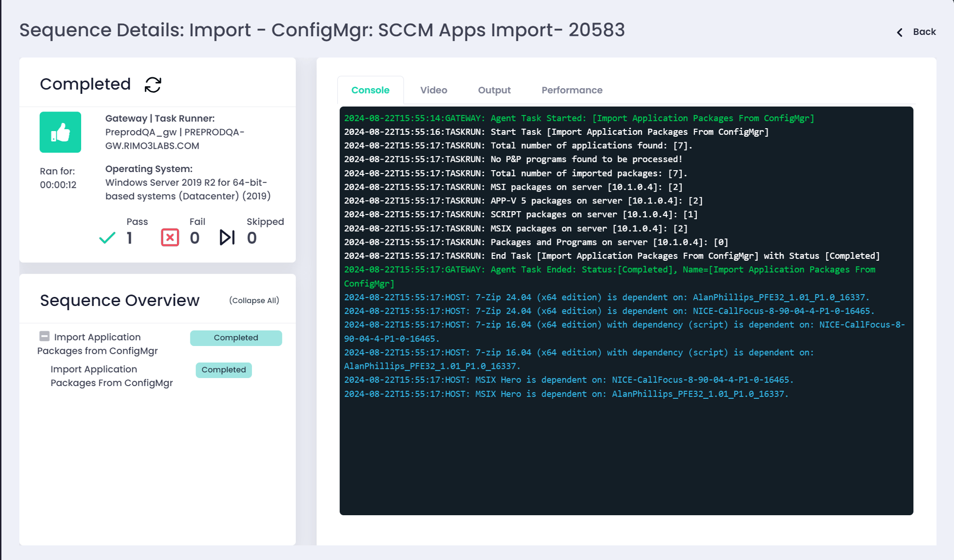Click the Back button to return
954x560 pixels.
[917, 31]
